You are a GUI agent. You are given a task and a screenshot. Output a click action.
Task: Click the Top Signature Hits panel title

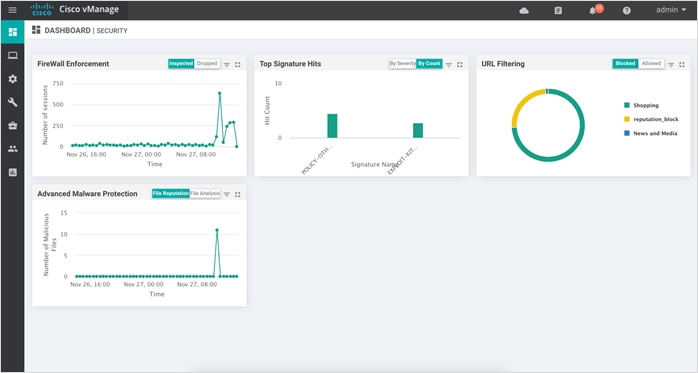290,64
